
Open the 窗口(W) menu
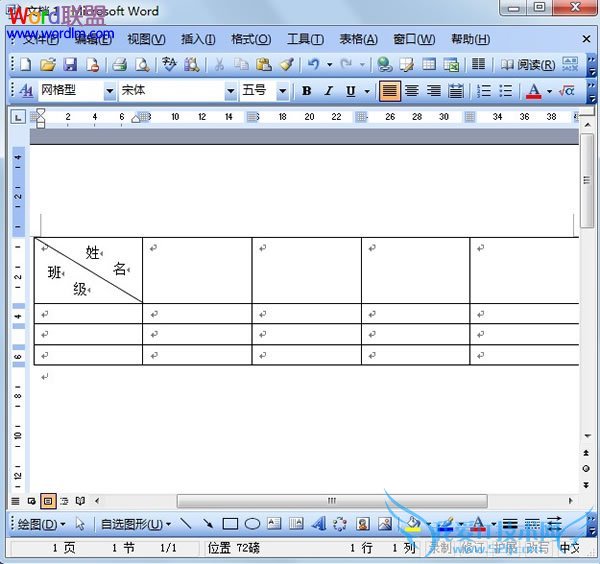[414, 39]
